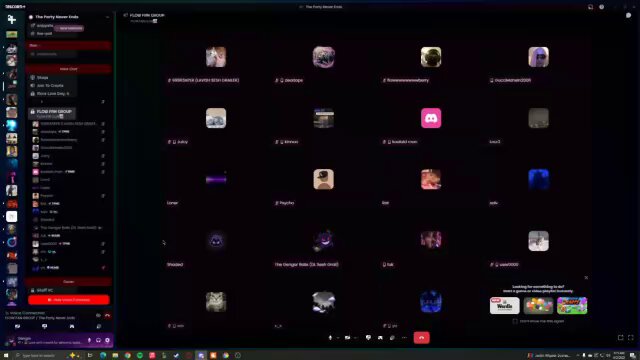Enter full screen for the voice call
The width and height of the screenshot is (640, 360).
pyautogui.click(x=631, y=338)
